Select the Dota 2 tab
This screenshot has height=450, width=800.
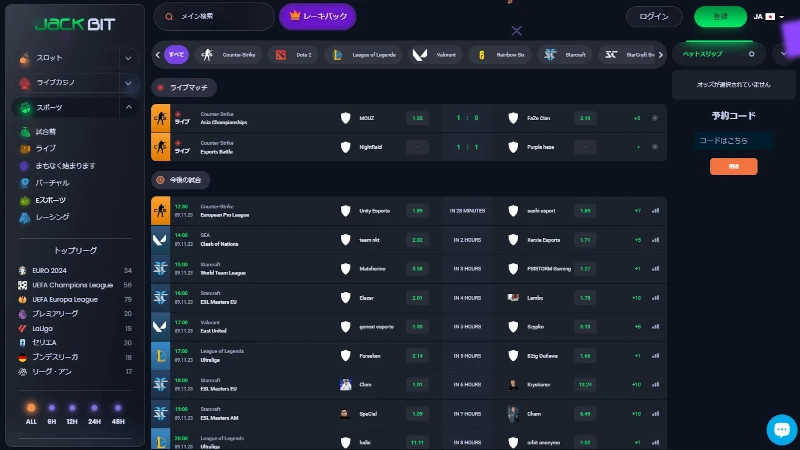coord(293,55)
